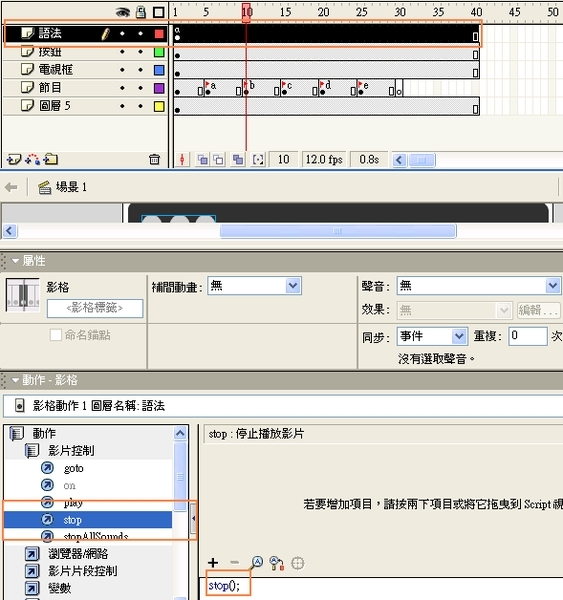Screen dimensions: 563x600
Task: Click the stage horizontal scrollbar thumb
Action: [x=338, y=231]
